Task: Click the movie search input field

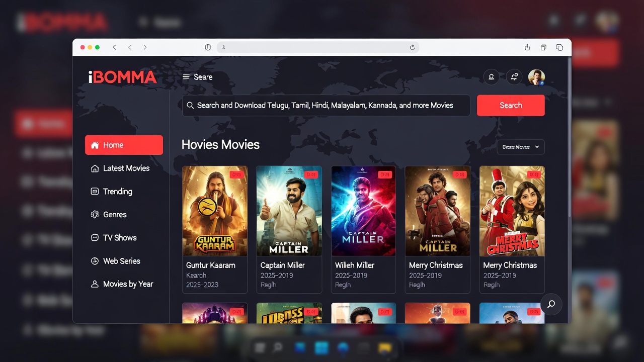Action: [x=326, y=106]
